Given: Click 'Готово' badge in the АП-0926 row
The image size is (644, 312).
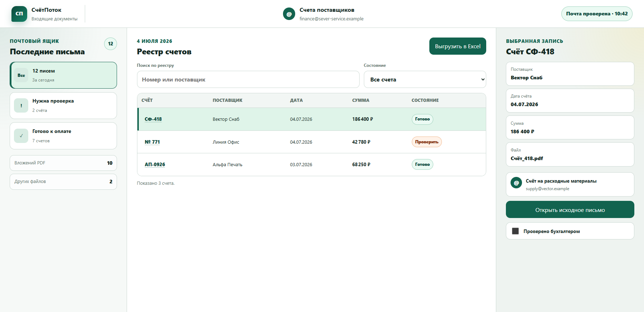Looking at the screenshot, I should (422, 164).
